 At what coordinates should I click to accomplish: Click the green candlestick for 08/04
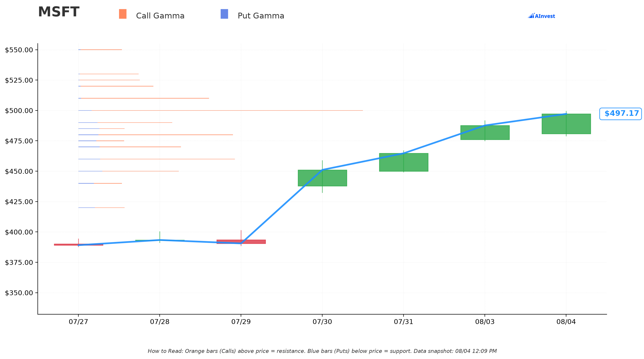coord(566,124)
